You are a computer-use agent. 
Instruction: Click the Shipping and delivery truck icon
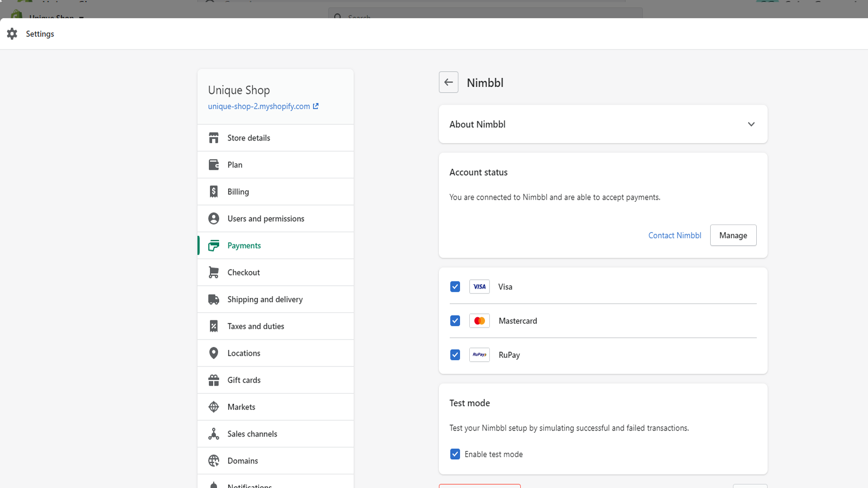click(x=214, y=299)
